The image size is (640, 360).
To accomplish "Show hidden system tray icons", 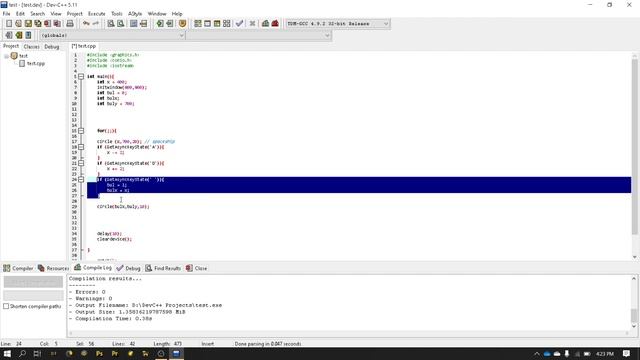I will click(537, 353).
